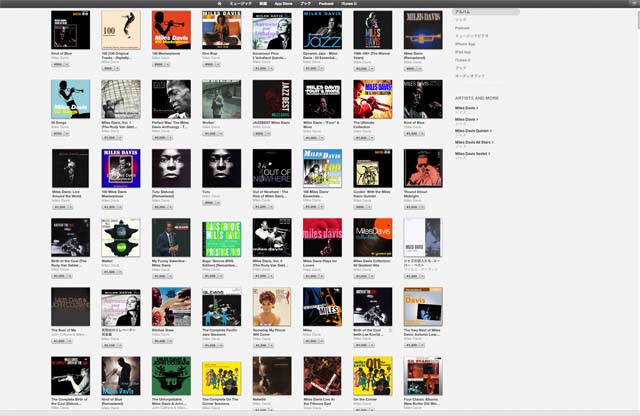Expand the price arrow under 'Round About Midnight
Screen dimensions: 640x416
click(x=422, y=207)
